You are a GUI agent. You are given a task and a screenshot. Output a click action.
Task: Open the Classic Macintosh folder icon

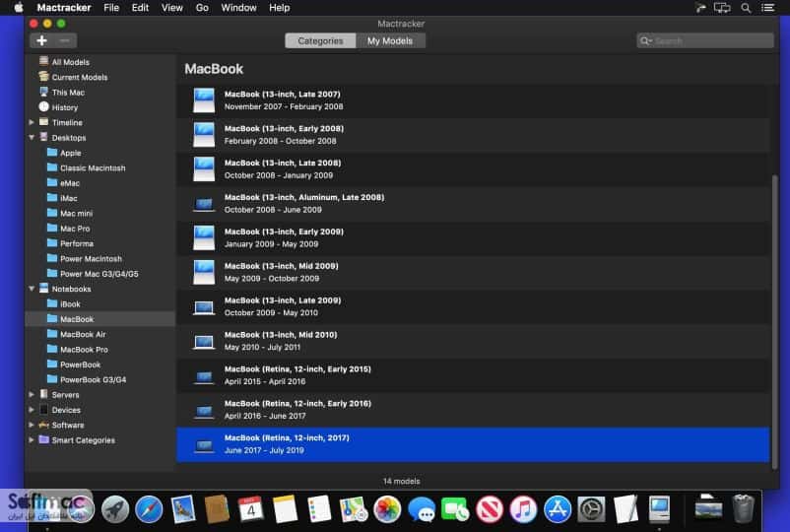[52, 167]
